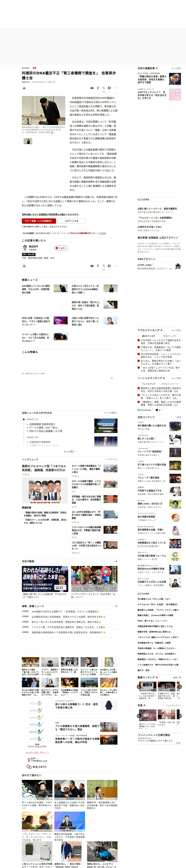Screen dimensions: 186x868
Task: Go to トップページへ link
Action: click(x=111, y=459)
